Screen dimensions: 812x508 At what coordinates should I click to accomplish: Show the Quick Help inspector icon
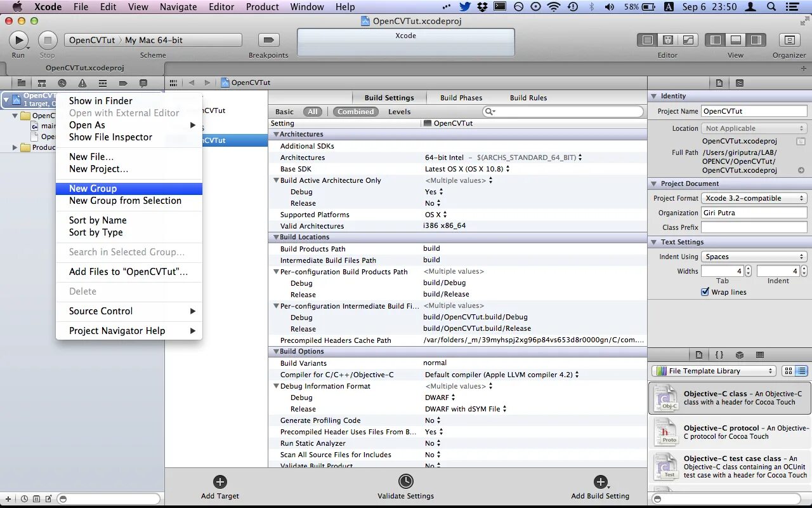click(x=740, y=83)
